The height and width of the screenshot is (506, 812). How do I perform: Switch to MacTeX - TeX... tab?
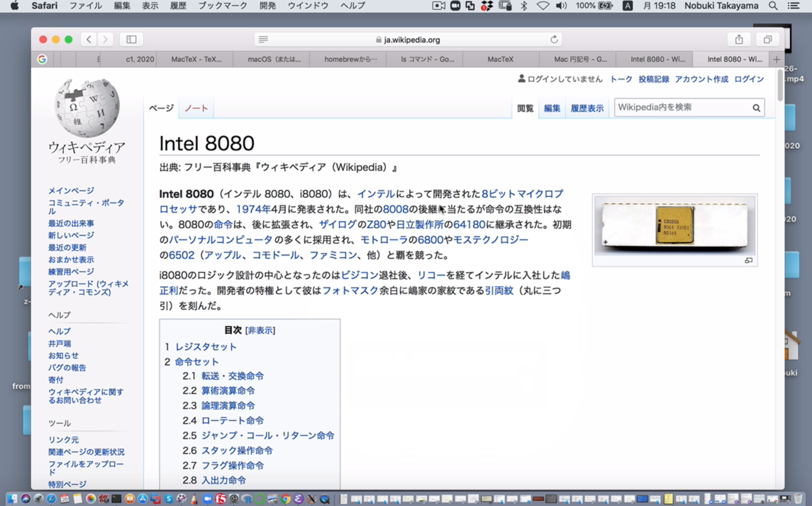tap(196, 59)
